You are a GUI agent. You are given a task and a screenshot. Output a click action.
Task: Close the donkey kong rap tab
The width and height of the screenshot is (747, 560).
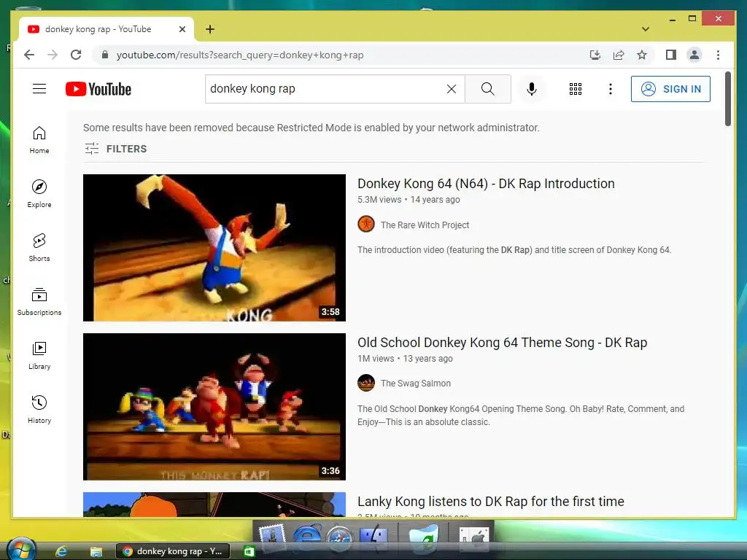pos(182,29)
